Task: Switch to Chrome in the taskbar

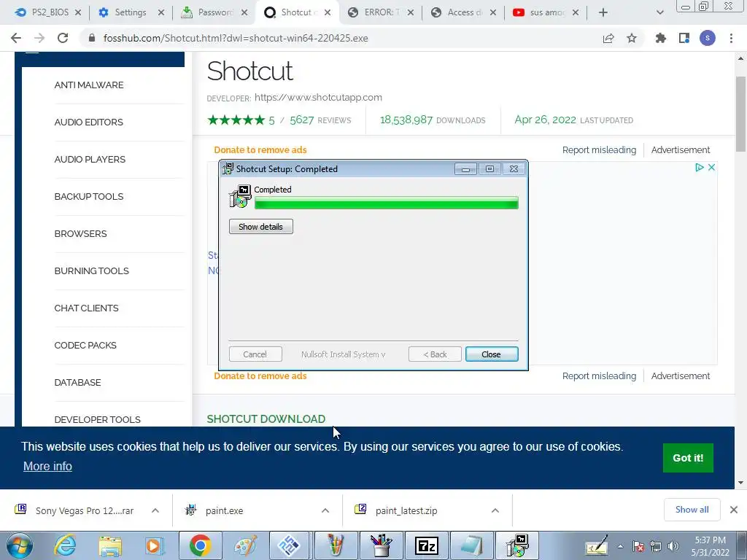Action: 201,545
